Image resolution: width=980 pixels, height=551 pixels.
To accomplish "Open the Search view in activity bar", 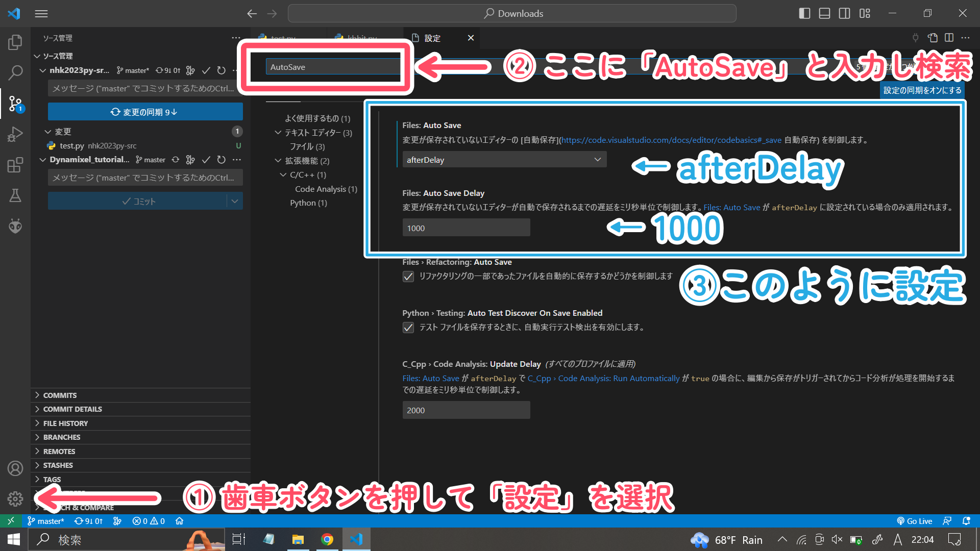I will coord(15,72).
